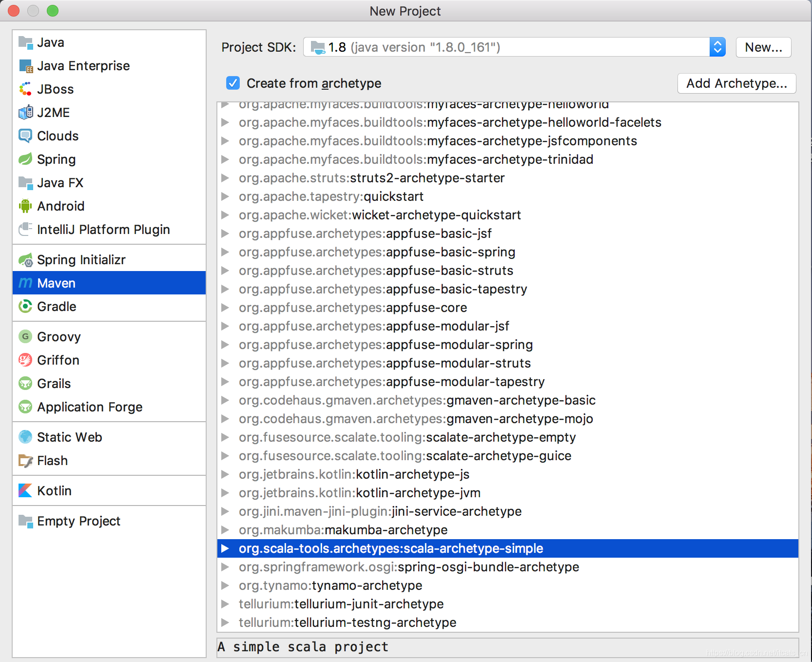Click the Java folder icon in sidebar
This screenshot has width=812, height=662.
point(25,42)
